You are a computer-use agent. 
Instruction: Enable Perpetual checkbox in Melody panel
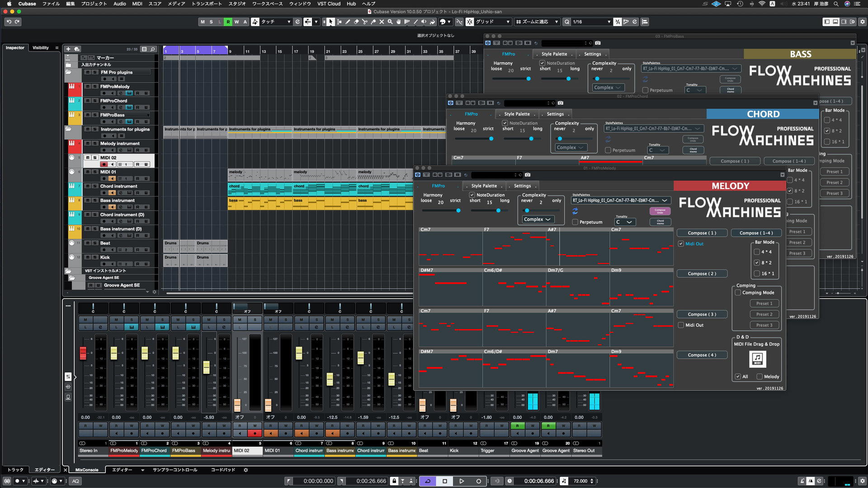tap(574, 222)
